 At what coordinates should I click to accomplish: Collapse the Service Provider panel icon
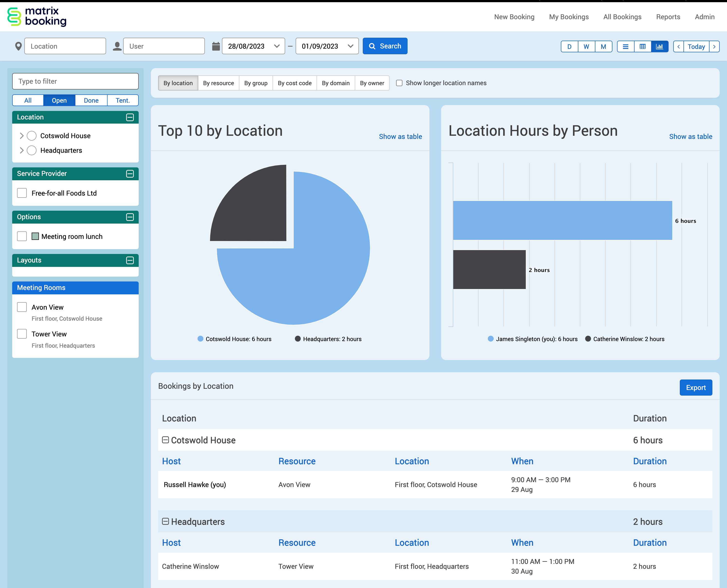tap(130, 174)
